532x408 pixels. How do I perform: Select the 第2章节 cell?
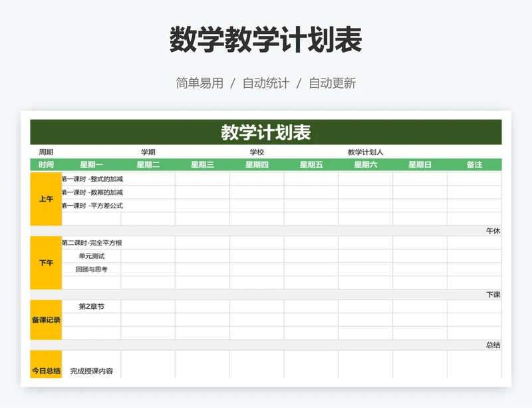(x=91, y=306)
